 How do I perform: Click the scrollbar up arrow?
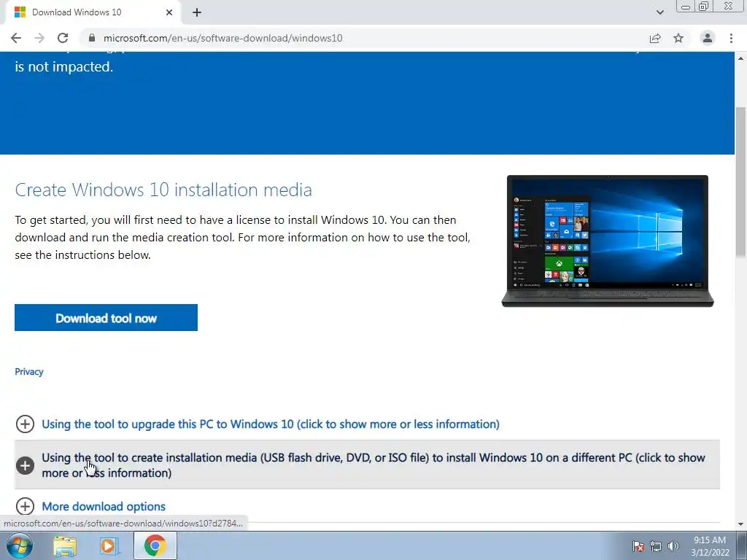tap(740, 58)
